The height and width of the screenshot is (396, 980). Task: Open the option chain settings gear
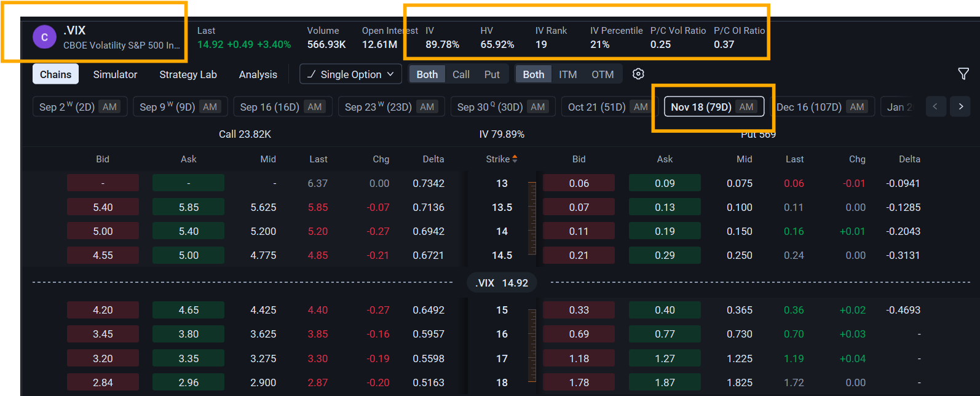click(x=638, y=74)
